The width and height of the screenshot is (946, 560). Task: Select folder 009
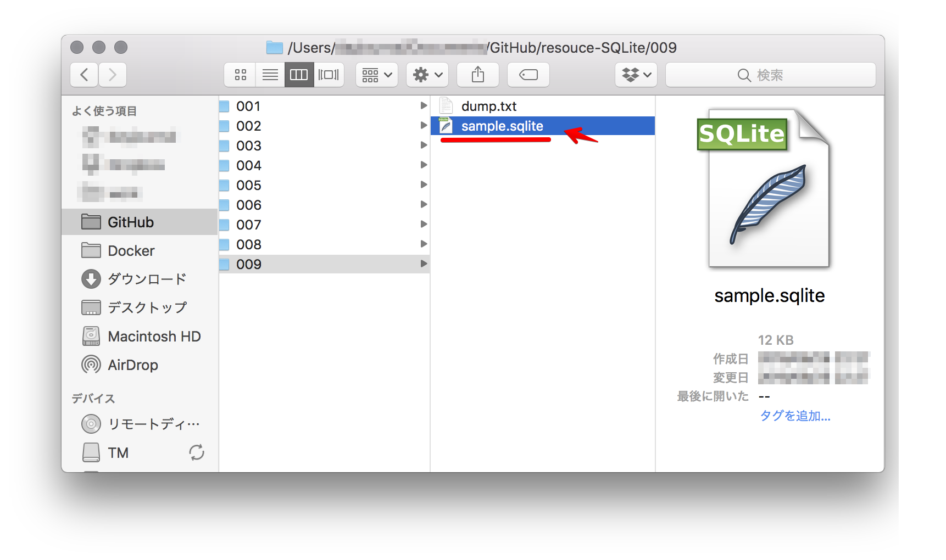324,264
